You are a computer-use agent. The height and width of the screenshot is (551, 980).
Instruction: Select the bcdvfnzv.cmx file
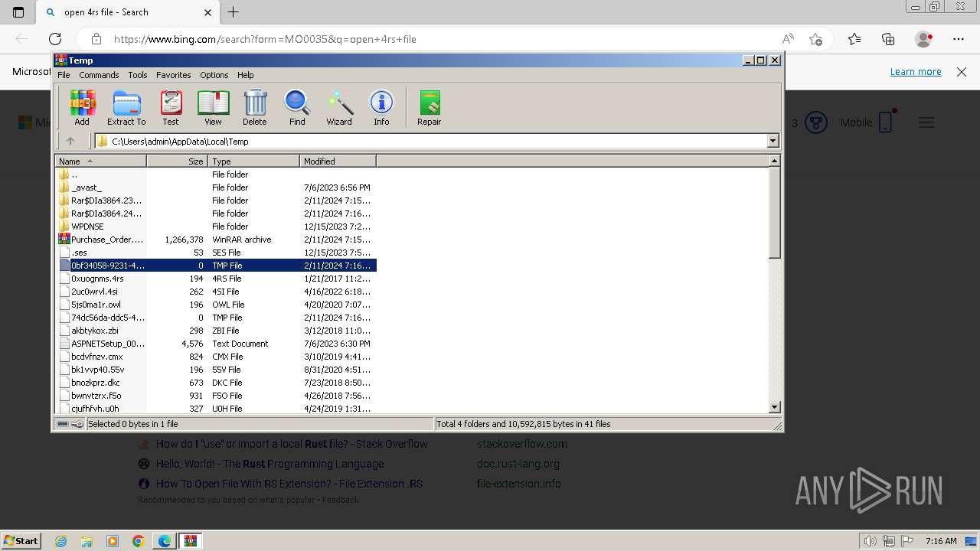[x=216, y=357]
